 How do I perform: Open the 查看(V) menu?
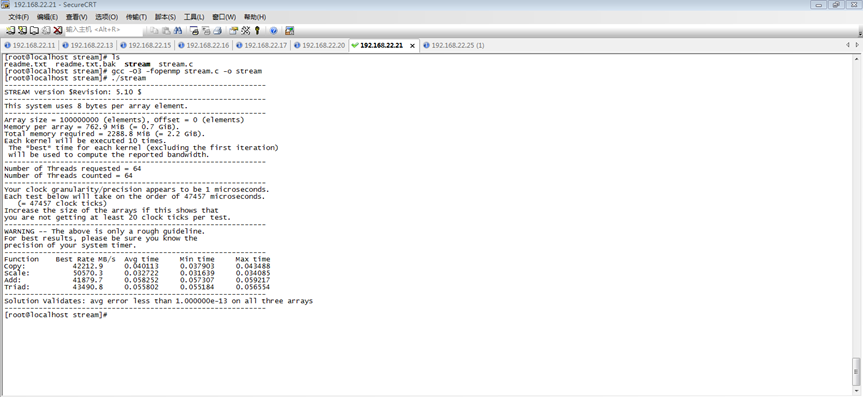(x=77, y=17)
